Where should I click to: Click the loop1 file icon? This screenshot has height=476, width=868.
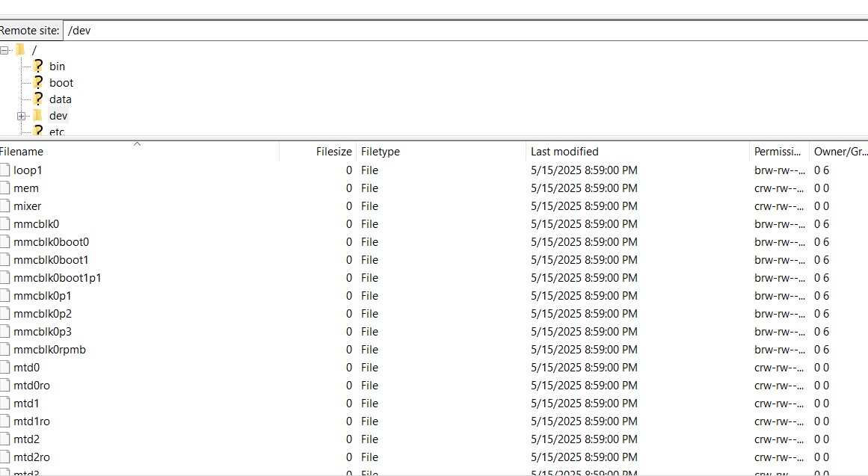[x=5, y=170]
